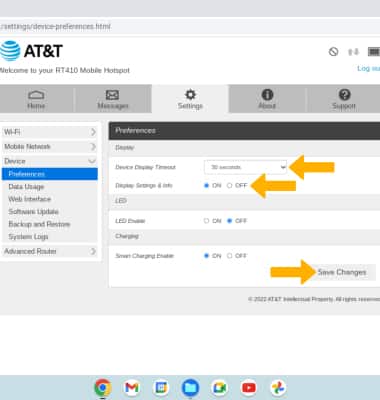Viewport: 380px width, 400px height.
Task: Open the Files app from the shelf
Action: 190,388
